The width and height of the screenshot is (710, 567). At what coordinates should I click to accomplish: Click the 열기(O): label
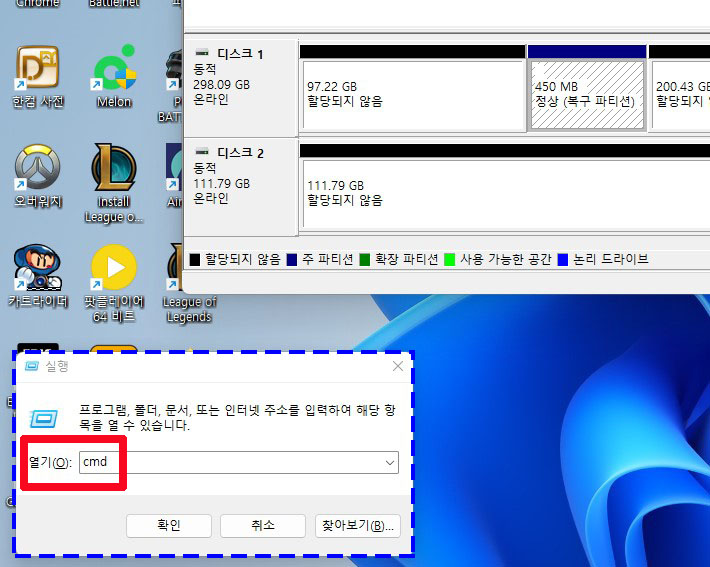[x=50, y=462]
